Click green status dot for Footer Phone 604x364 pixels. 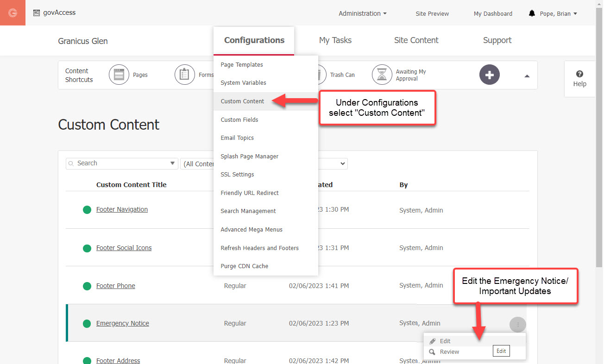tap(87, 286)
